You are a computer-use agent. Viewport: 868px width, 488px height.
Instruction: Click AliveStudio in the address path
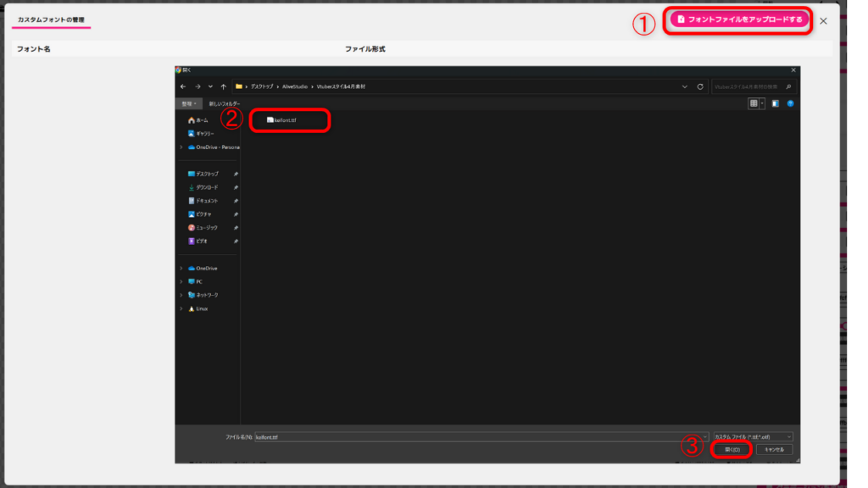(x=294, y=86)
